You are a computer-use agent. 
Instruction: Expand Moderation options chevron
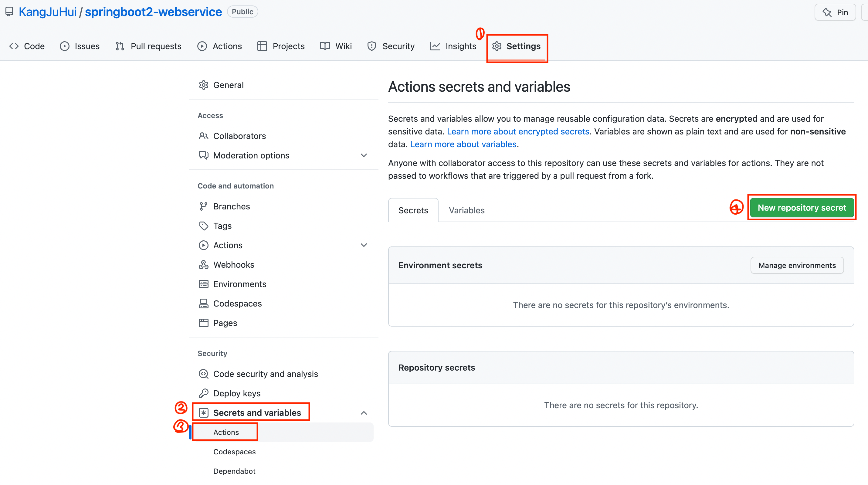tap(364, 155)
